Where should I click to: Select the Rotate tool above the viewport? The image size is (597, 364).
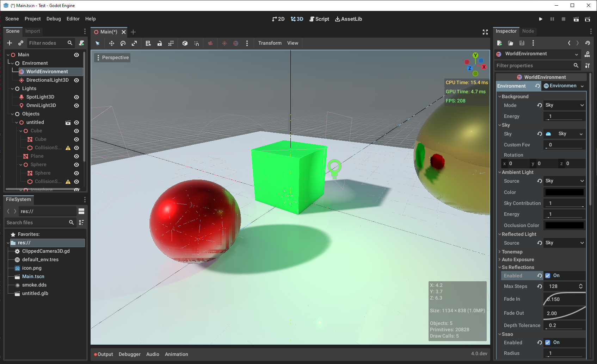point(123,43)
